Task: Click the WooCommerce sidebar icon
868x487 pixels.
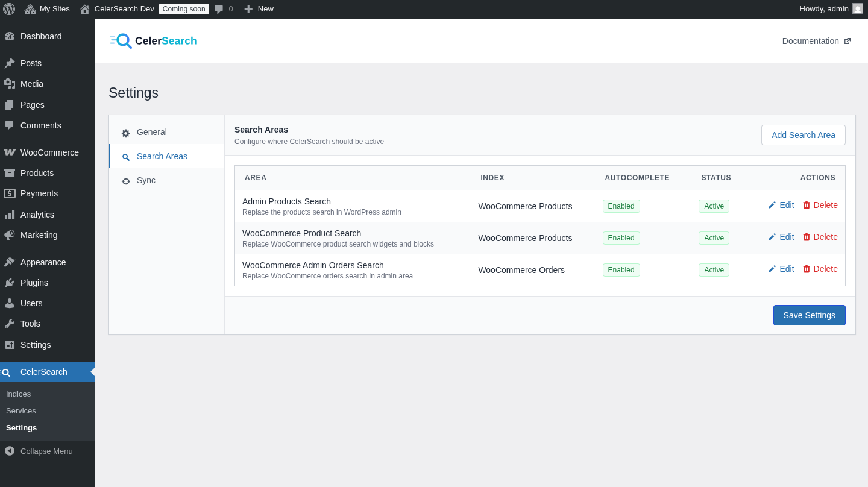Action: click(x=11, y=152)
